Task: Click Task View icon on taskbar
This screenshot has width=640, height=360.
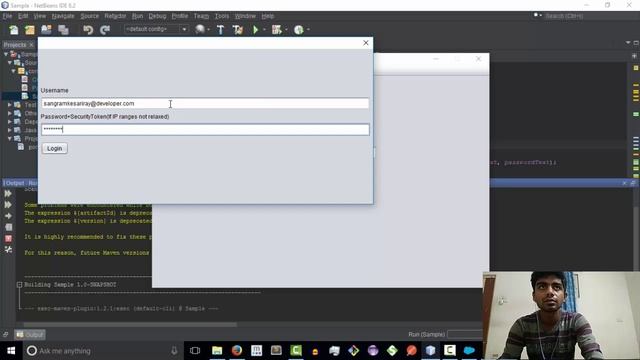Action: point(195,351)
